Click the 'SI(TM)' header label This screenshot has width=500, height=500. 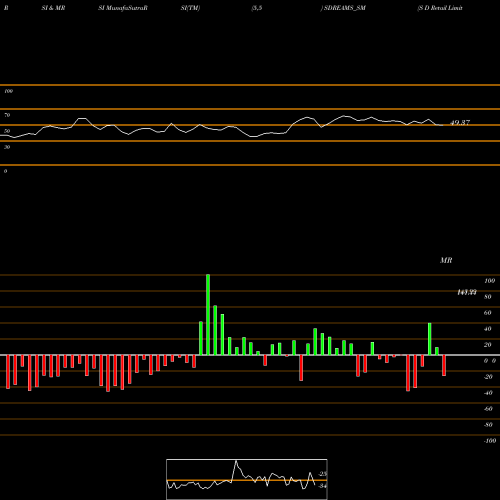coord(190,8)
